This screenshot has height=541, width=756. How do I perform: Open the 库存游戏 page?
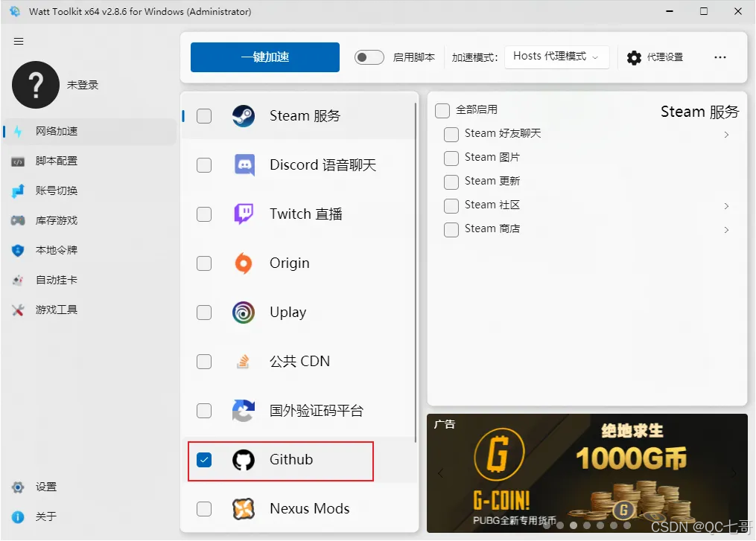pyautogui.click(x=89, y=220)
